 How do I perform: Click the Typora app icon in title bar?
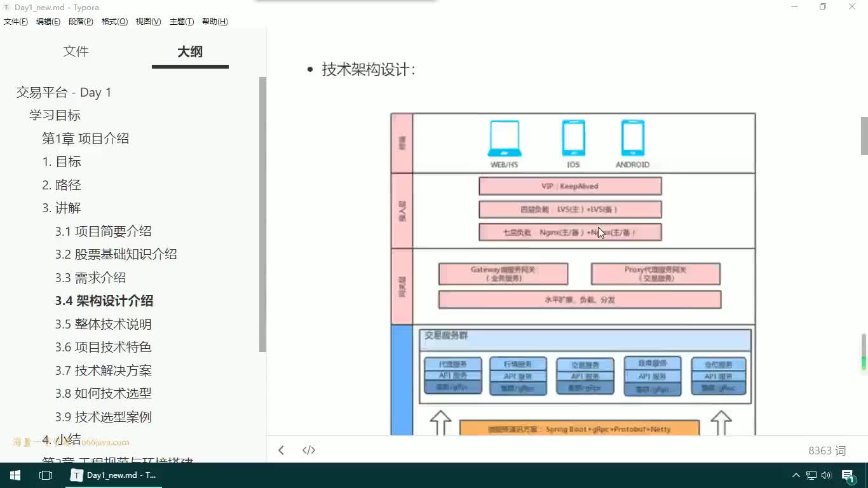7,7
